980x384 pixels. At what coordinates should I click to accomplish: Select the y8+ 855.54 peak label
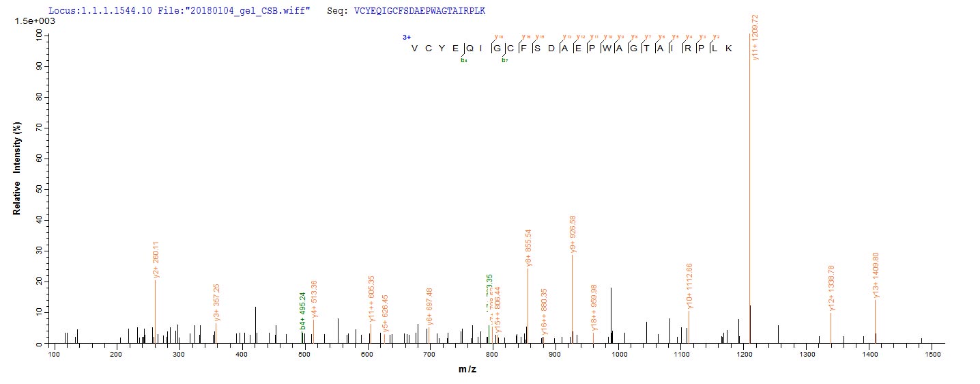pyautogui.click(x=528, y=248)
